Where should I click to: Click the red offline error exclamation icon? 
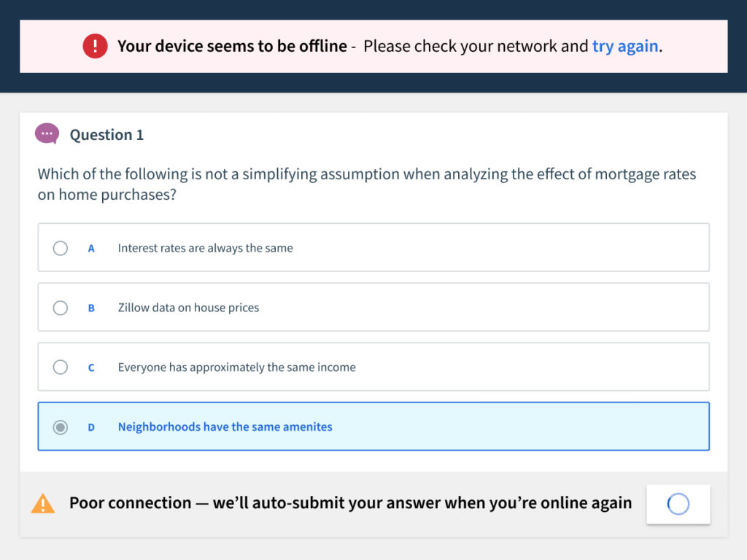click(x=95, y=46)
